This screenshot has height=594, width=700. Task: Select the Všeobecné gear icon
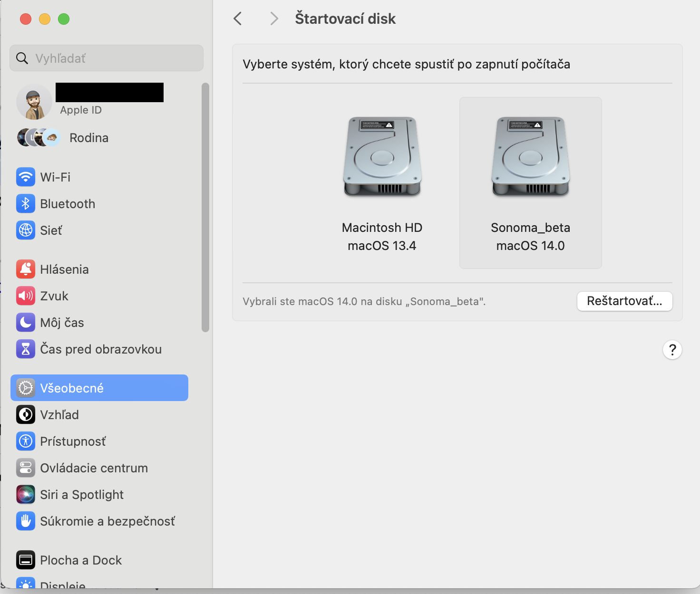pyautogui.click(x=26, y=388)
